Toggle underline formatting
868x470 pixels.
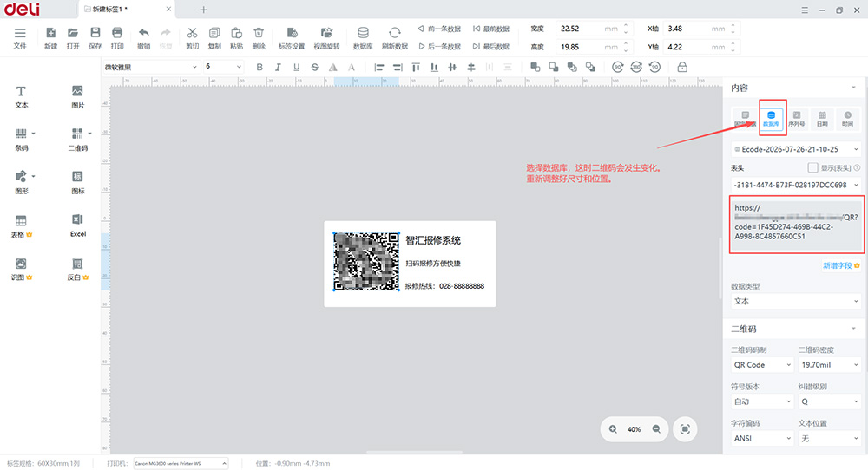(x=297, y=67)
